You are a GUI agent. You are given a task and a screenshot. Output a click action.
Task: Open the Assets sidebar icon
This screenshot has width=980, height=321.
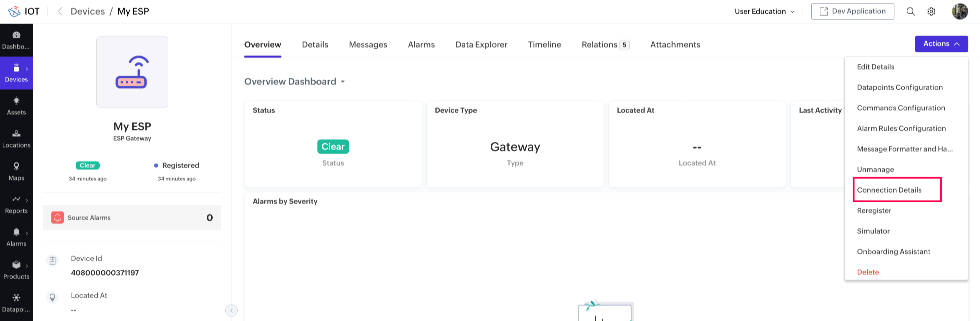coord(16,101)
